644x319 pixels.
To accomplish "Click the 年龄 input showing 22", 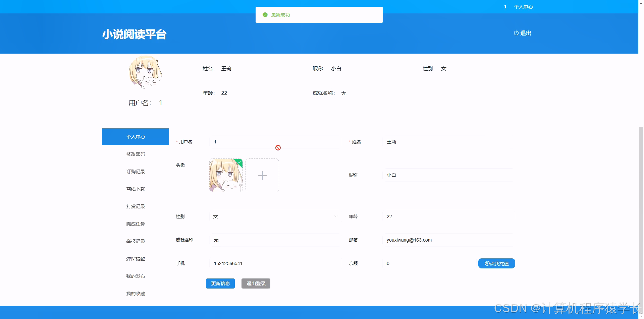I will pos(449,216).
